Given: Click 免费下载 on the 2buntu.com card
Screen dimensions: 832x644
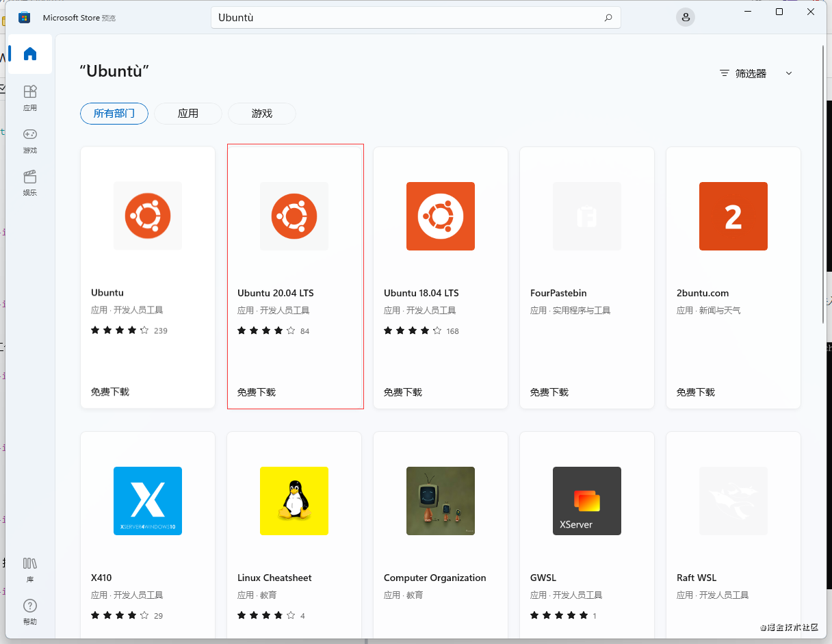Looking at the screenshot, I should point(696,392).
